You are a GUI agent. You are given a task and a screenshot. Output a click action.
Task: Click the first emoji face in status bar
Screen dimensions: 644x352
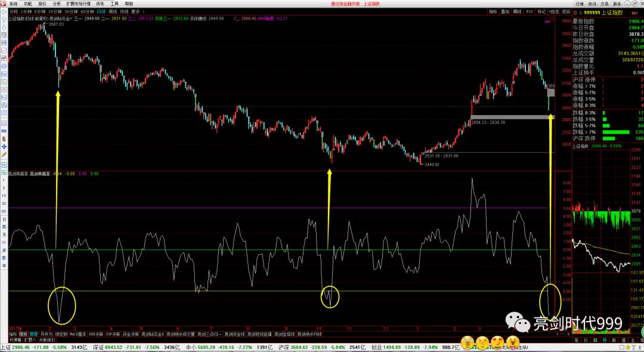(468, 342)
